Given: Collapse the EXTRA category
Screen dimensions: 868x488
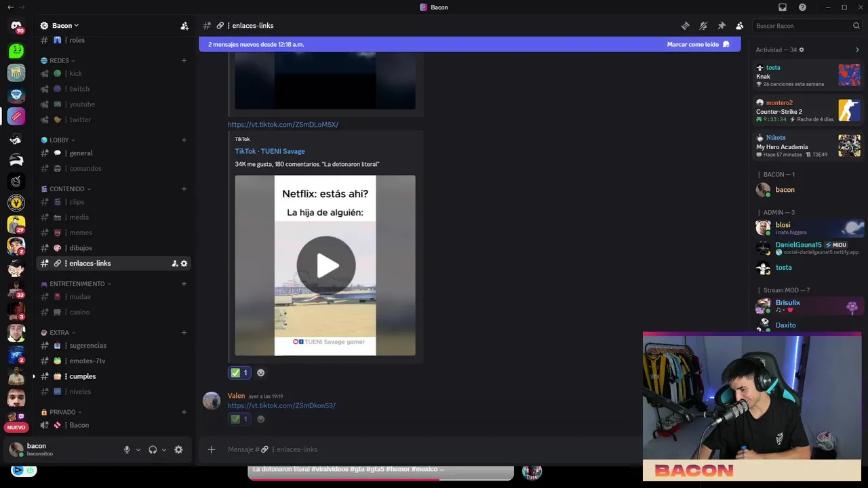Looking at the screenshot, I should point(58,333).
